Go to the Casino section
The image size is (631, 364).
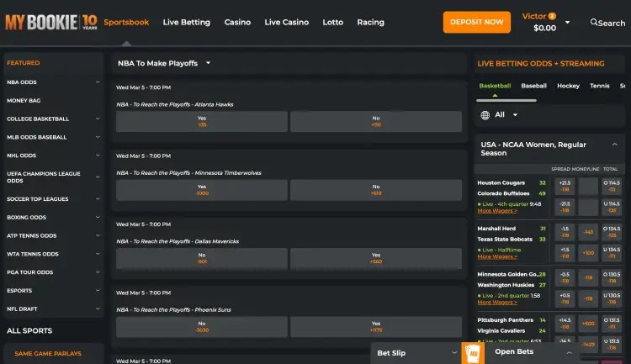tap(237, 23)
